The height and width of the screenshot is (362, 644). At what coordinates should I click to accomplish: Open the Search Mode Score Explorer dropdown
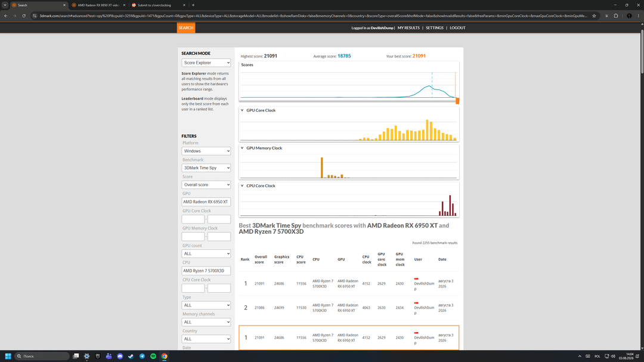[x=206, y=63]
